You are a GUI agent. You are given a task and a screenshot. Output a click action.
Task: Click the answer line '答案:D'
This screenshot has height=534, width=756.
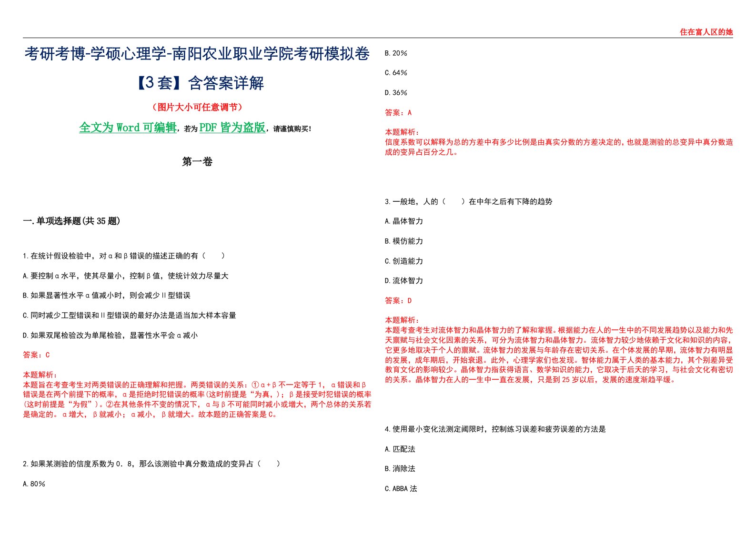398,301
